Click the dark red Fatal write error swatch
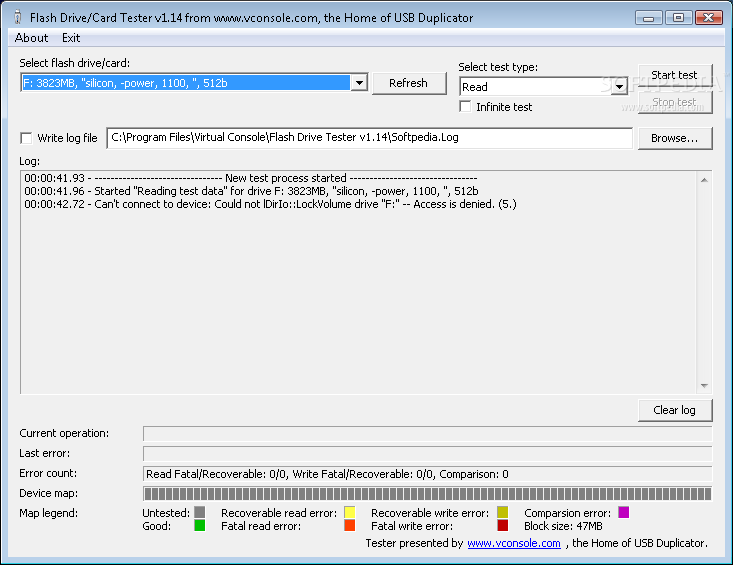 (x=503, y=526)
